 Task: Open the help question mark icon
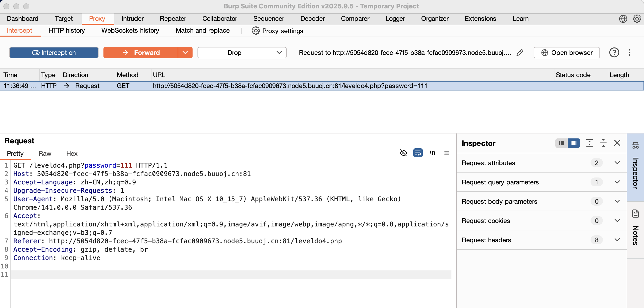click(x=614, y=53)
